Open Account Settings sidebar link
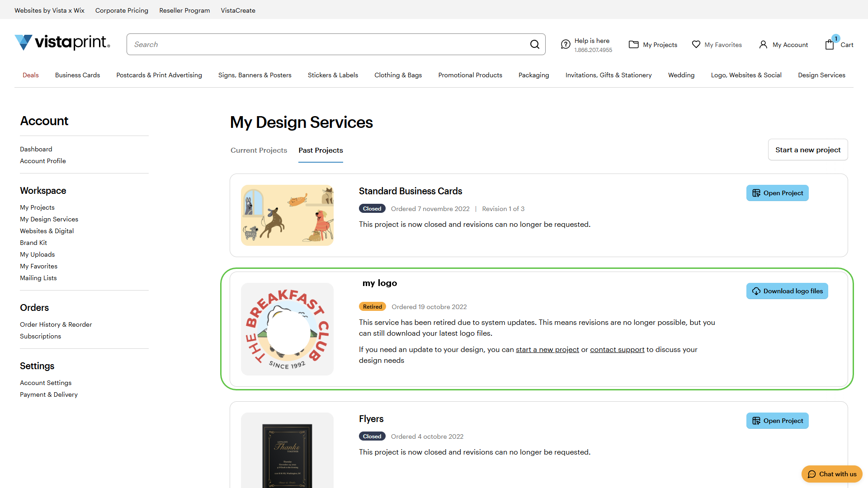Viewport: 868px width, 488px height. click(x=46, y=383)
